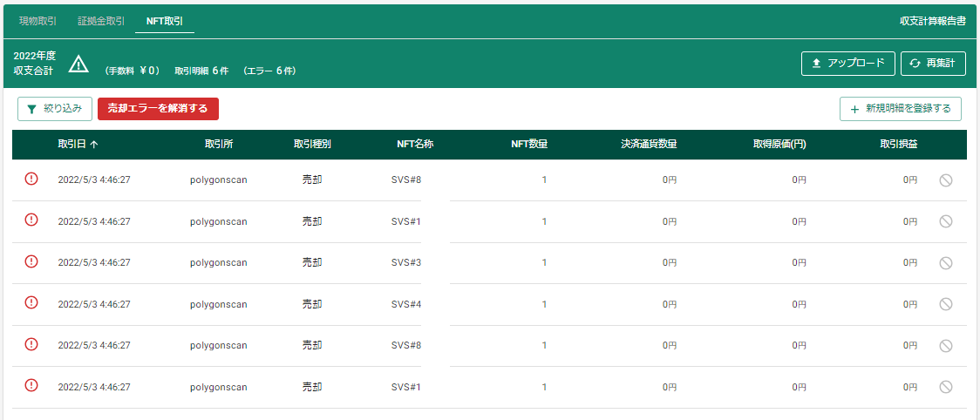Click the 取引損益 column header

click(x=899, y=145)
